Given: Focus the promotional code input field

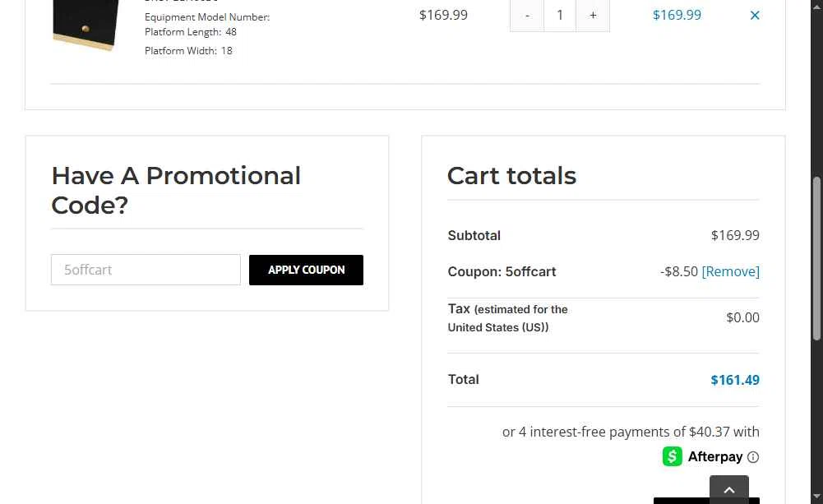Looking at the screenshot, I should point(146,270).
